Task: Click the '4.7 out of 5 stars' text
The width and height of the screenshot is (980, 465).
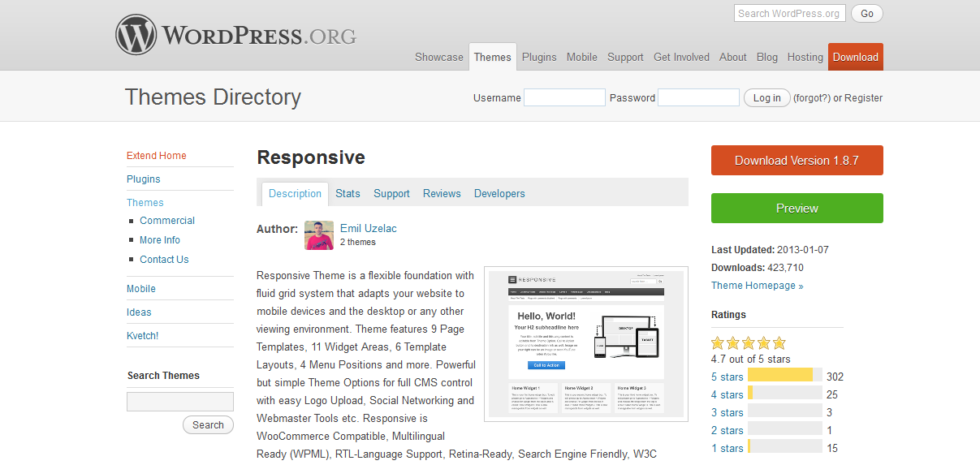Action: (x=751, y=360)
